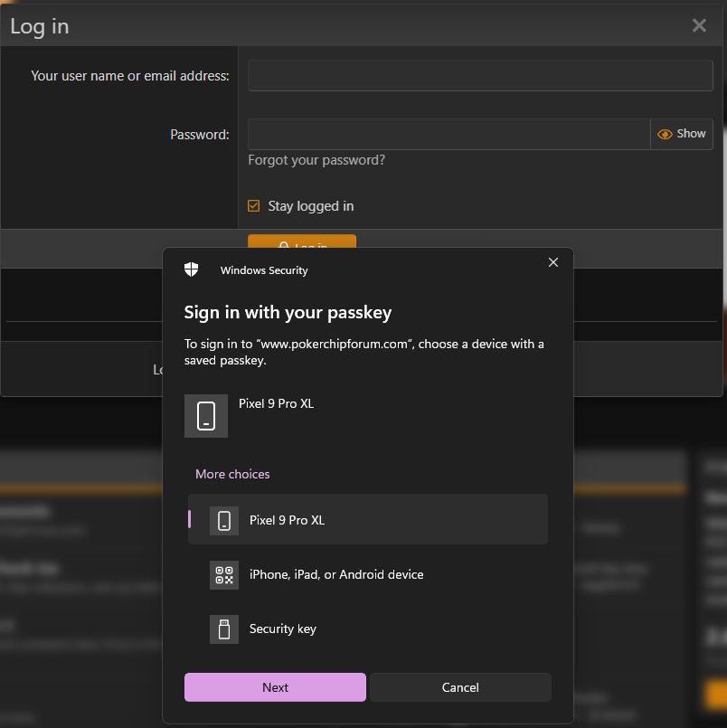Click the orange Log in button
The height and width of the screenshot is (728, 727).
[x=302, y=241]
